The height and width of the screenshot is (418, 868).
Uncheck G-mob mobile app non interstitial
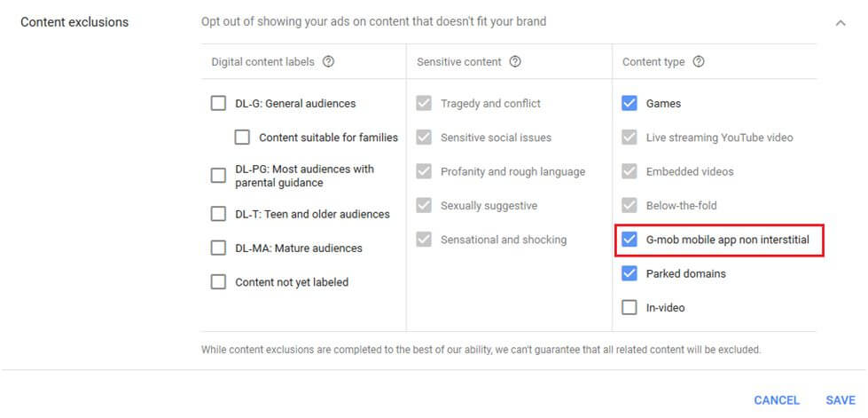[629, 240]
